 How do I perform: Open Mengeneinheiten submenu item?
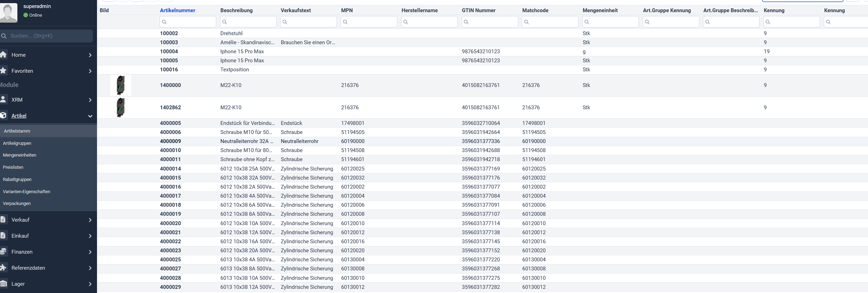(x=19, y=155)
